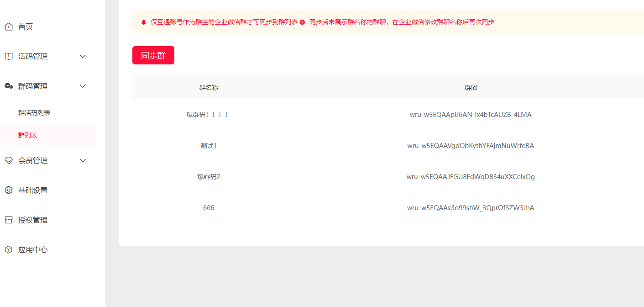Select the 群列表 submenu item
This screenshot has width=644, height=307.
tap(28, 135)
